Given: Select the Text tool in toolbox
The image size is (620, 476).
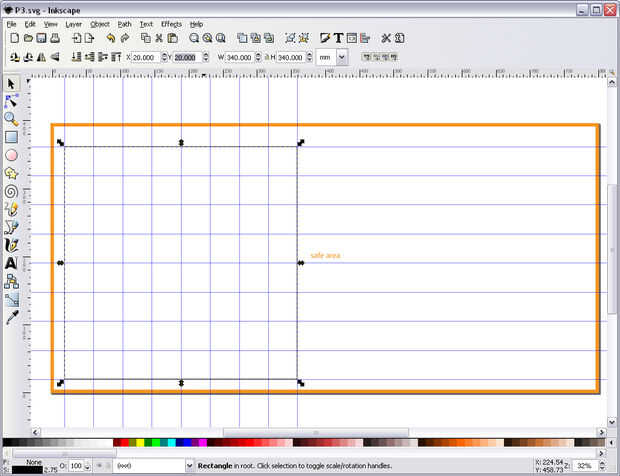Looking at the screenshot, I should 11,263.
